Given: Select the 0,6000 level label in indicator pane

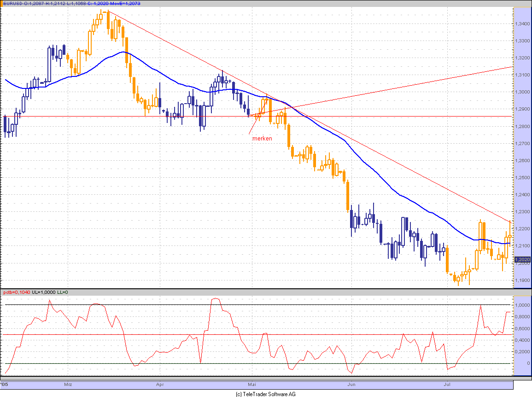Looking at the screenshot, I should [522, 328].
